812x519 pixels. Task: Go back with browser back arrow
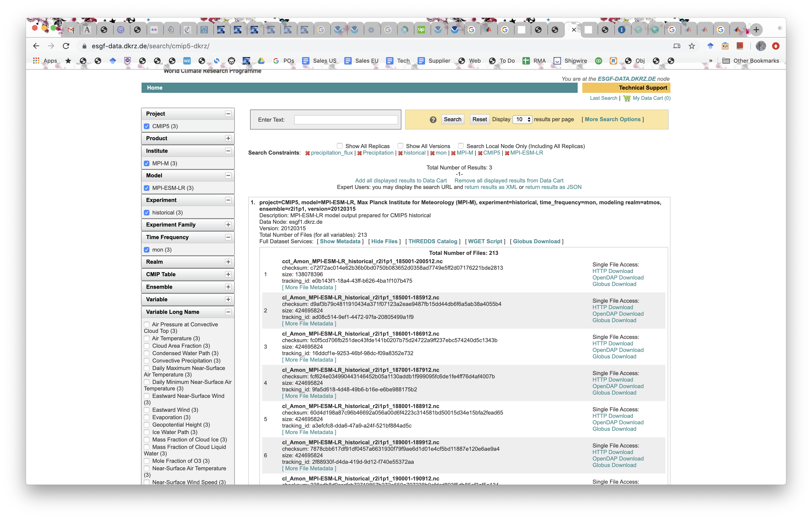(36, 46)
